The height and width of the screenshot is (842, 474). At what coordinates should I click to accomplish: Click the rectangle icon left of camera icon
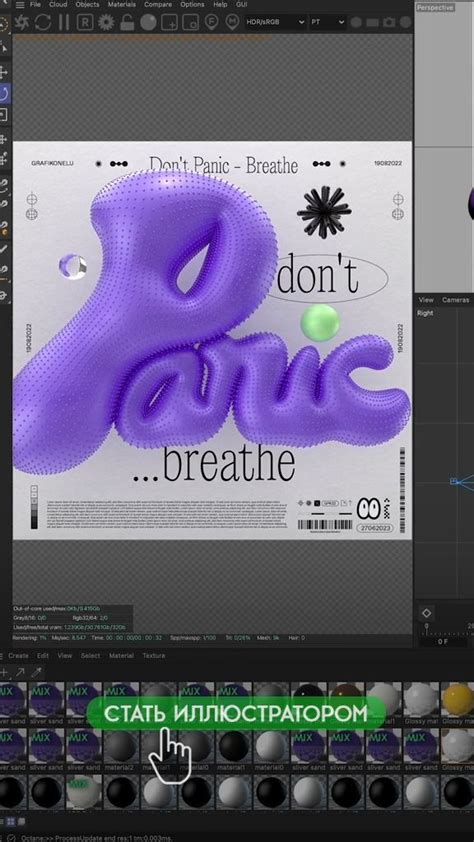[372, 23]
